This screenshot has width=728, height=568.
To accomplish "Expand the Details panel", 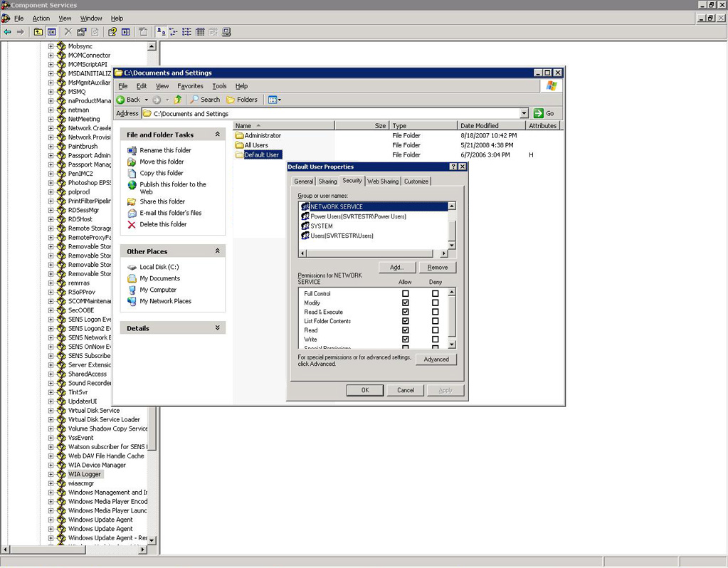I will pyautogui.click(x=217, y=328).
